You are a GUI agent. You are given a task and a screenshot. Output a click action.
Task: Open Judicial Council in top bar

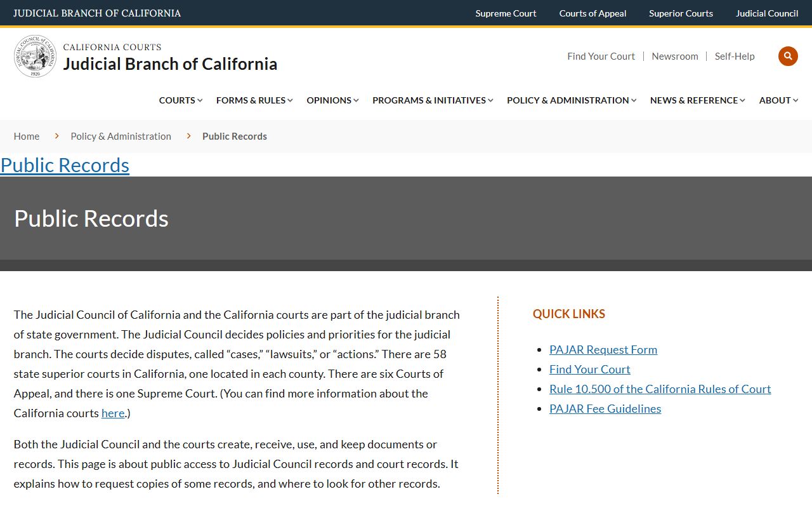pos(767,13)
